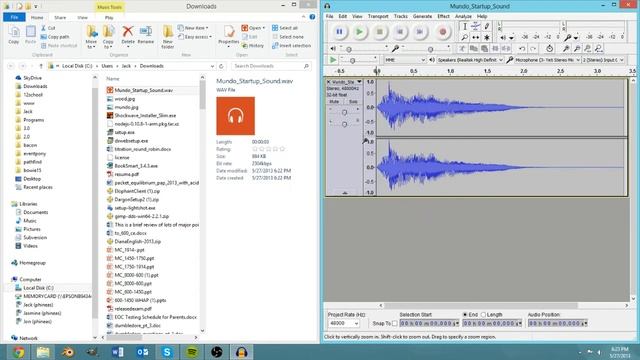Click the Stop button in Audacity
640x360 pixels.
tap(380, 32)
